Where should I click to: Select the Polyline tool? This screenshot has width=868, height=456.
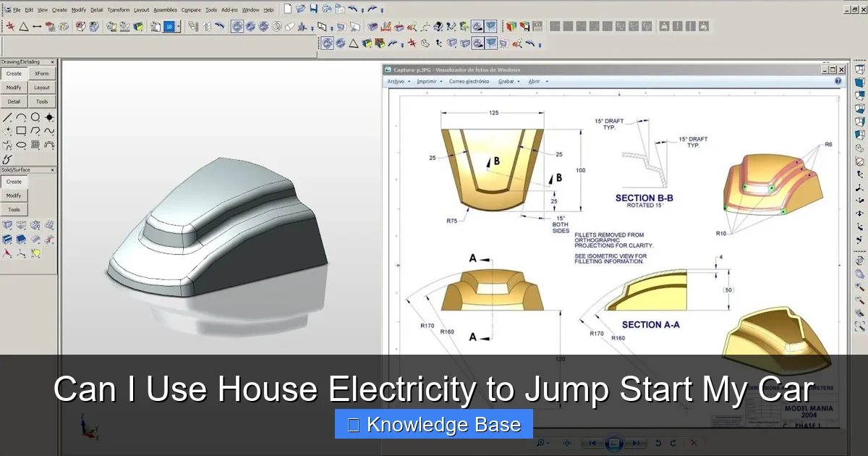(35, 130)
